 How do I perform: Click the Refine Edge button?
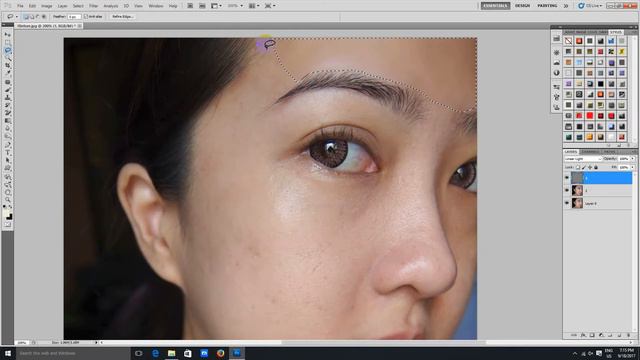point(122,17)
